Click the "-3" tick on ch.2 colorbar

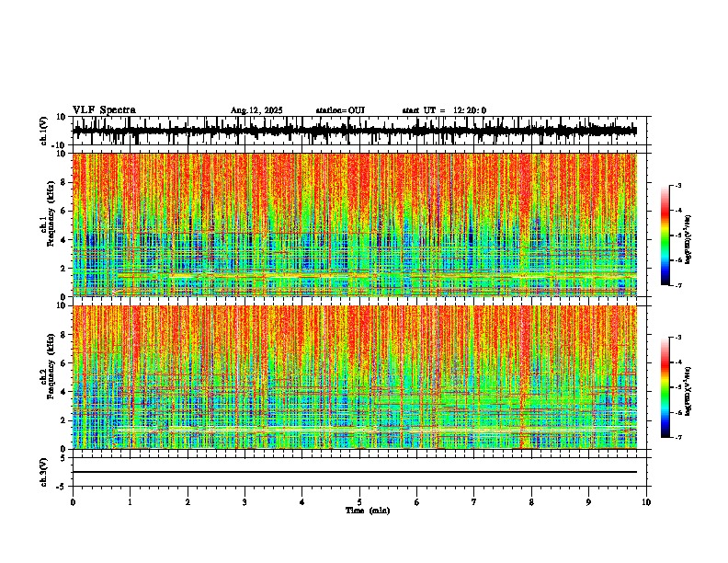(x=677, y=338)
